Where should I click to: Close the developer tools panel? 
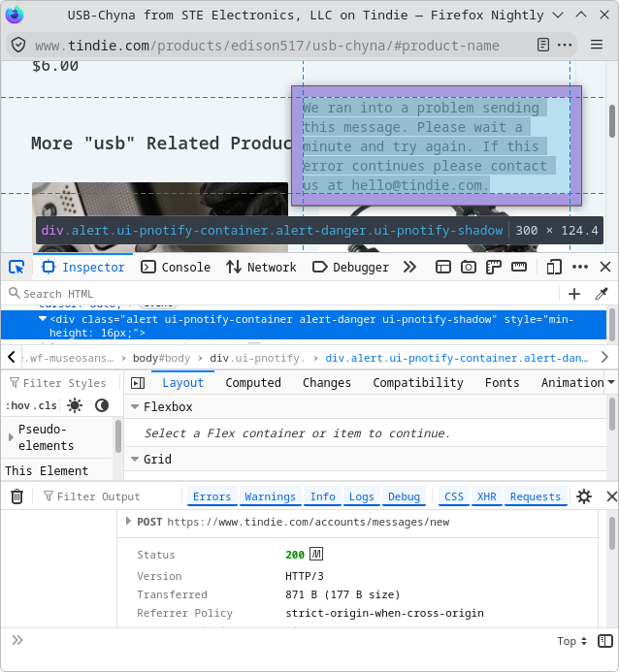pos(605,267)
